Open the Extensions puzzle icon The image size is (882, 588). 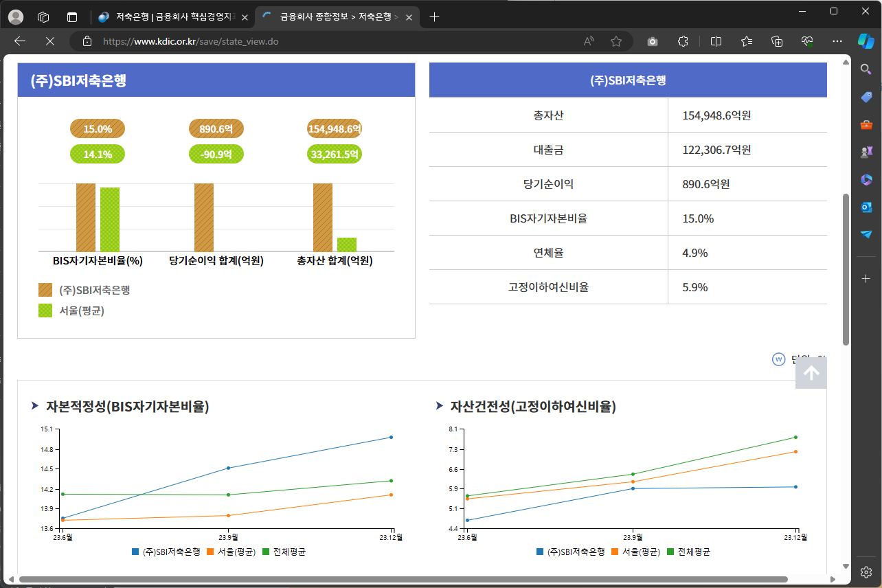pyautogui.click(x=683, y=41)
